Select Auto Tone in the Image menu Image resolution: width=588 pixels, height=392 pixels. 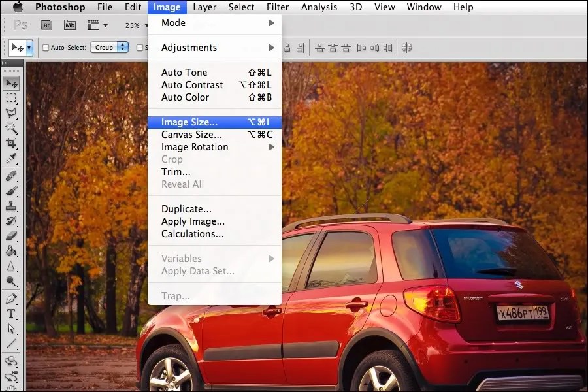click(214, 73)
